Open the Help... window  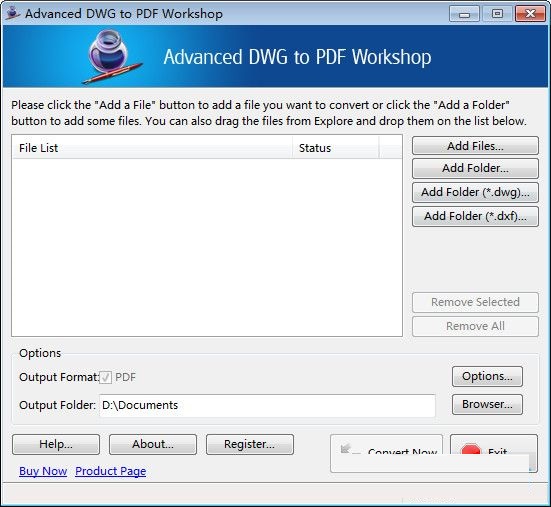[x=56, y=444]
